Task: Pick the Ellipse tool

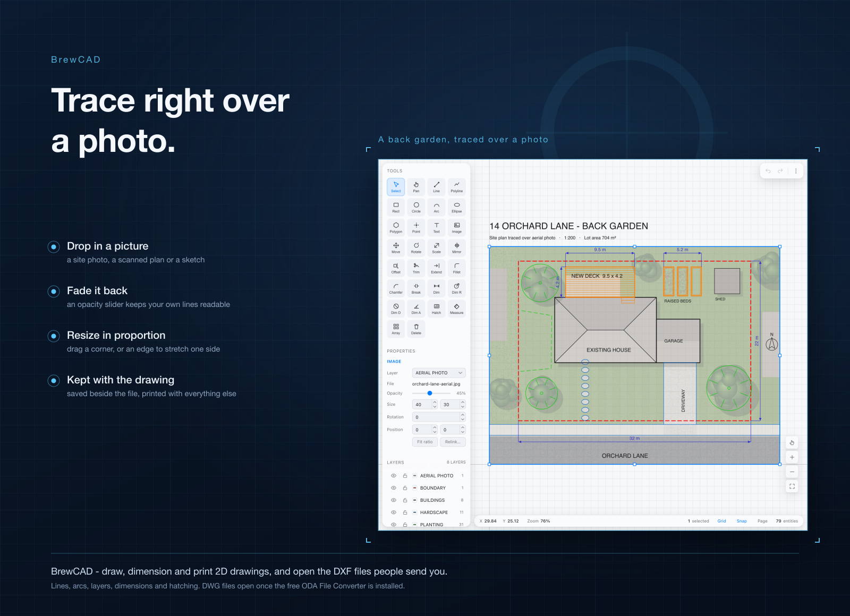Action: click(x=456, y=207)
